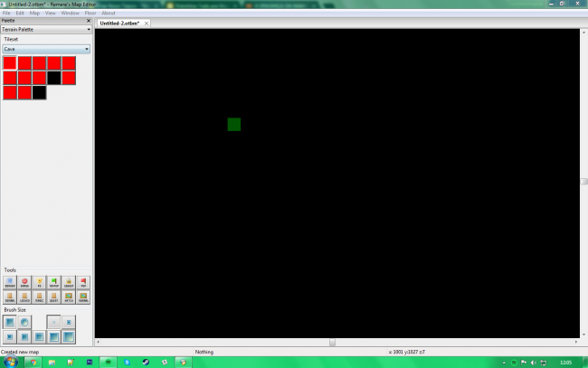Open the Windows Start menu
Image resolution: width=588 pixels, height=368 pixels.
tap(11, 362)
